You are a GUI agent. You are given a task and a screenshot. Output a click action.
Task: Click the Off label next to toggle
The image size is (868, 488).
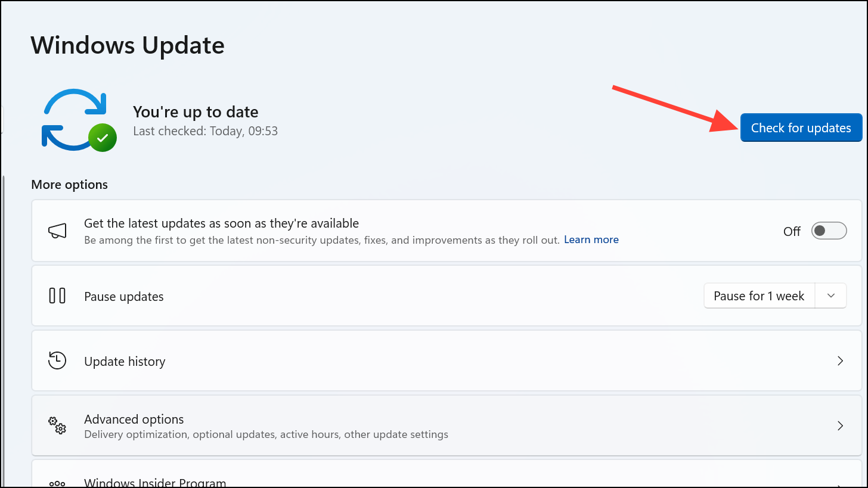[x=792, y=232]
